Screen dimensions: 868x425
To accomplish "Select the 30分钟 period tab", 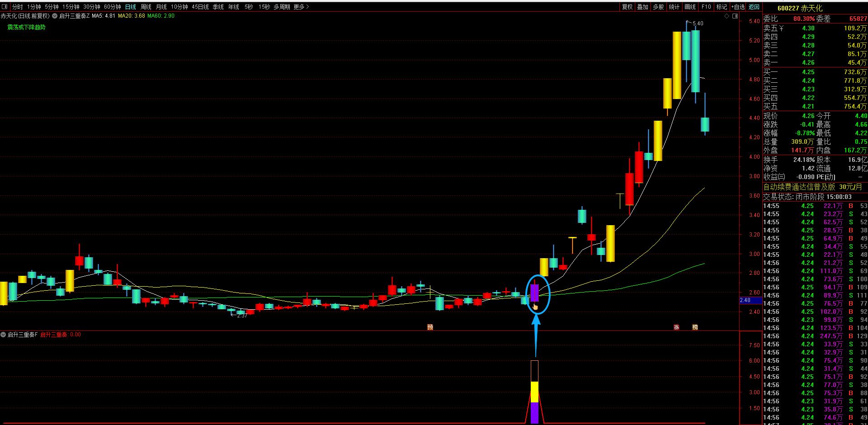I will point(92,7).
